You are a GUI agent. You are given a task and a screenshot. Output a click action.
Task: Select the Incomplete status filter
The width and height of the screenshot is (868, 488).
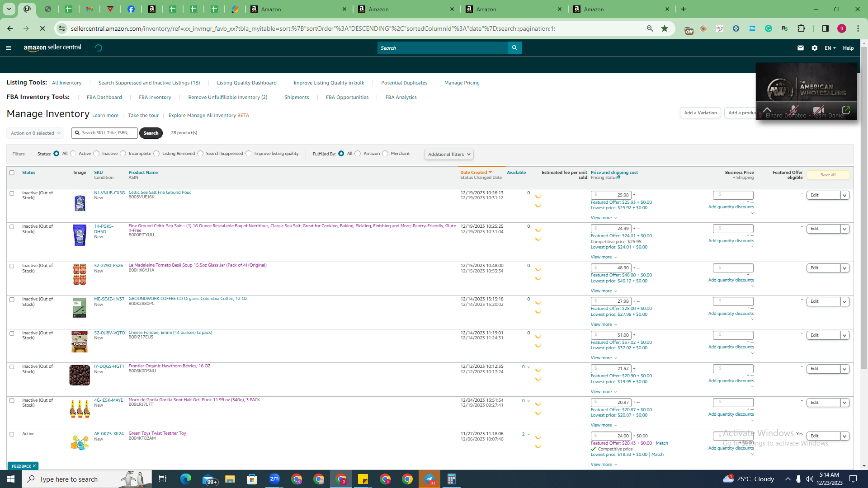click(x=123, y=154)
